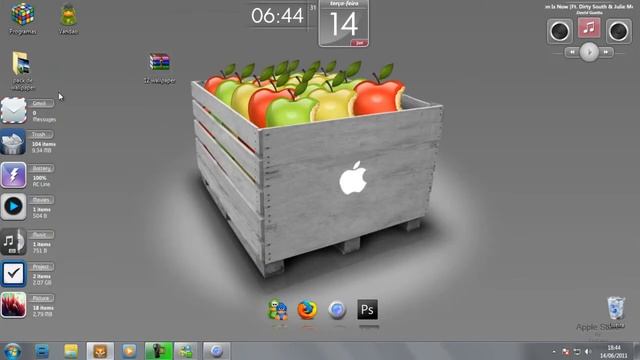Click the Project checkmark sidebar icon
This screenshot has height=360, width=640.
[x=13, y=273]
